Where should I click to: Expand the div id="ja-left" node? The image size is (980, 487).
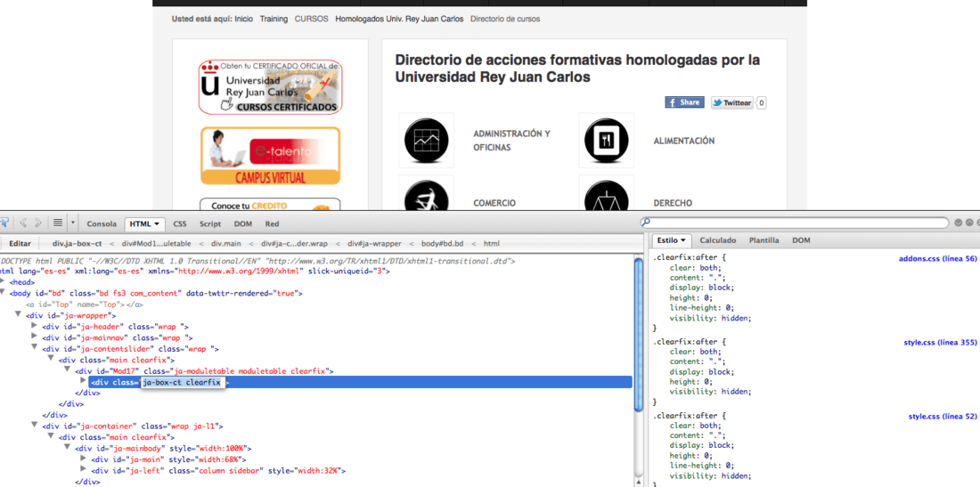84,470
